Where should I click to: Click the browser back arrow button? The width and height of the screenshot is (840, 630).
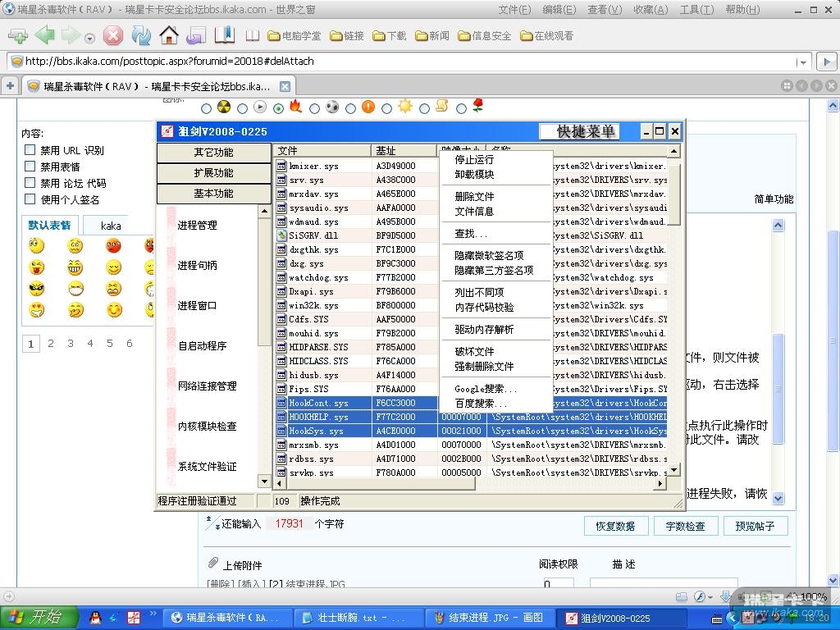click(x=44, y=35)
